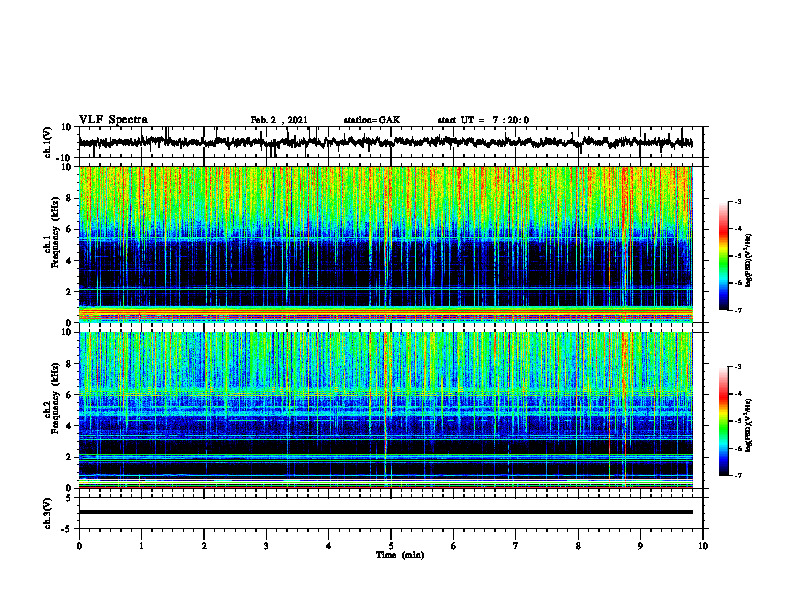Click the "station=GAK" header label

(372, 120)
